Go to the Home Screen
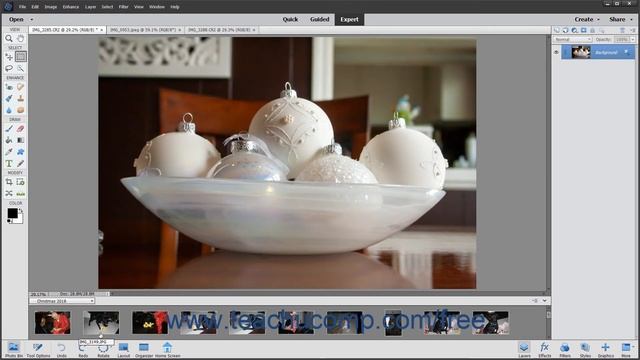 point(167,350)
